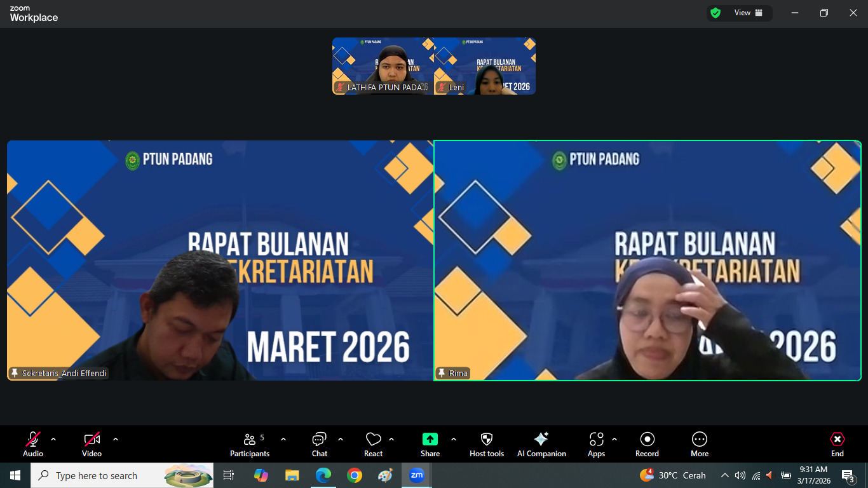The image size is (868, 488).
Task: Select Leni's video thumbnail
Action: (x=485, y=66)
